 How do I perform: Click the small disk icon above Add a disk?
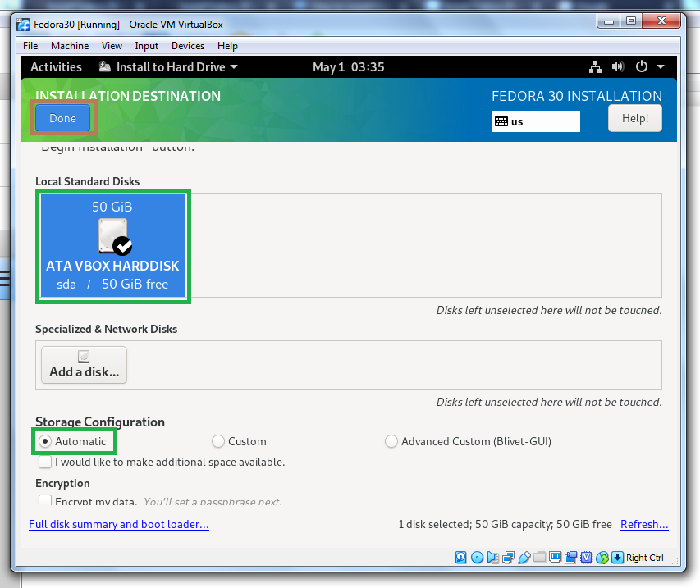[x=84, y=357]
